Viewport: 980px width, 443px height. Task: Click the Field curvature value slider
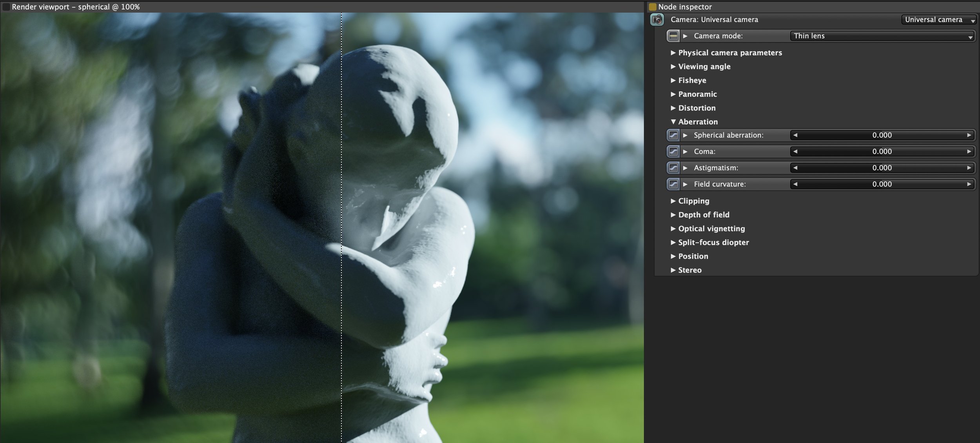[x=882, y=184]
